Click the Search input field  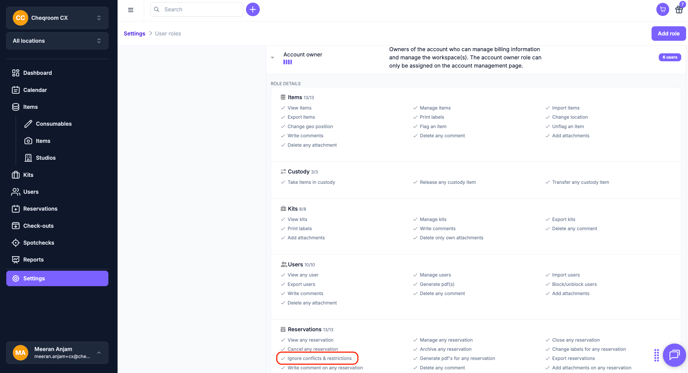click(x=197, y=9)
